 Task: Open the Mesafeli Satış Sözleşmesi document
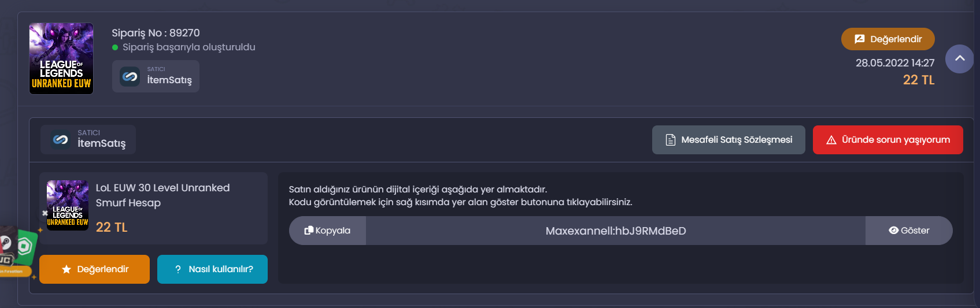coord(728,140)
